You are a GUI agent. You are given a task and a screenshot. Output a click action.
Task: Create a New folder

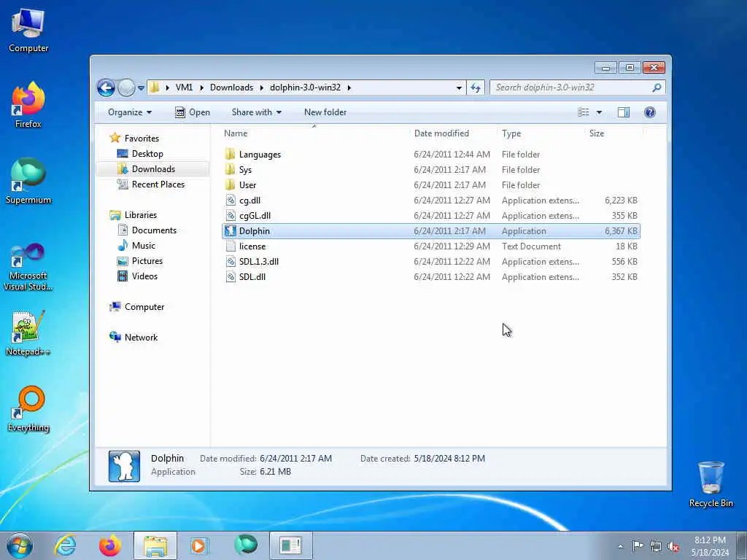tap(325, 112)
